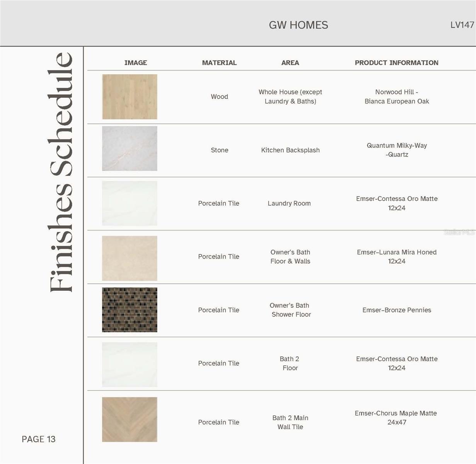Click the Kitchen Backsplash area text

[290, 150]
